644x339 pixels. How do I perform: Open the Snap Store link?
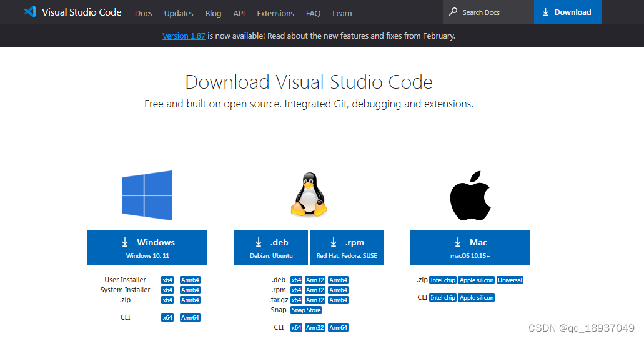tap(306, 310)
